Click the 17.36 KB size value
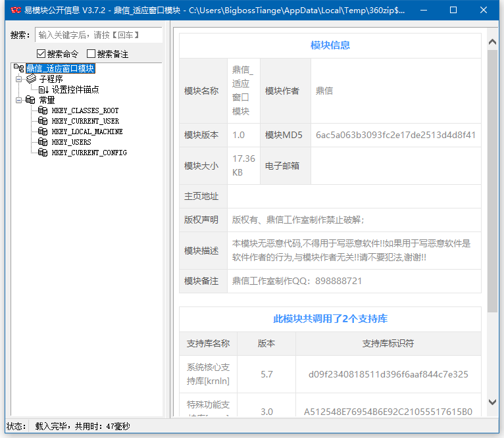 [243, 166]
